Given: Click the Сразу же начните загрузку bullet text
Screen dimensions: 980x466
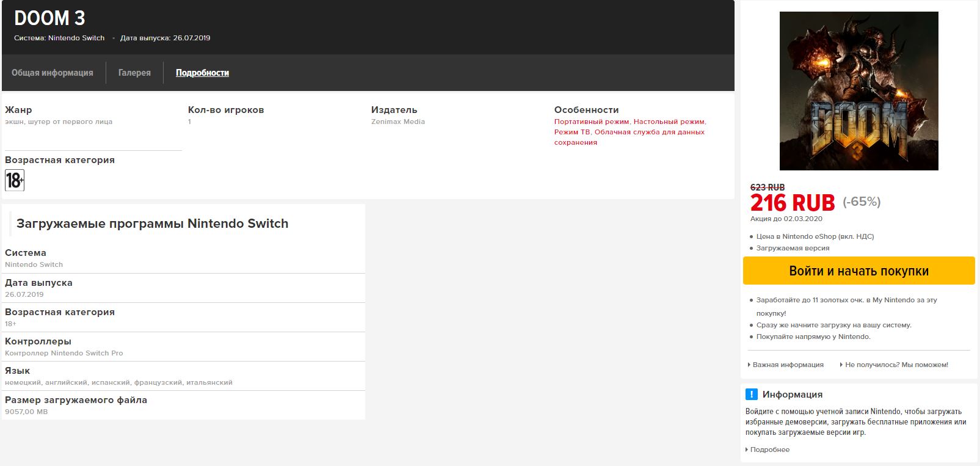Looking at the screenshot, I should 833,325.
